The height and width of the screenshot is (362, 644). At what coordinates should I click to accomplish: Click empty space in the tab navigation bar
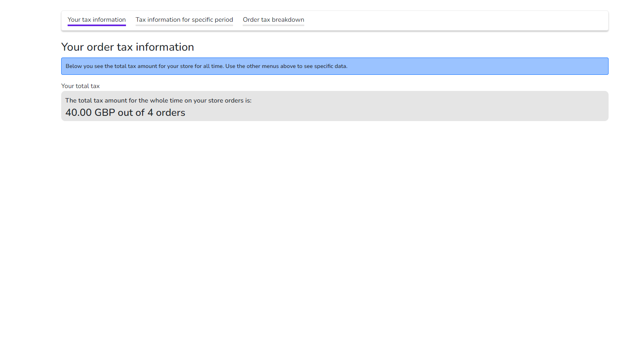pos(455,20)
